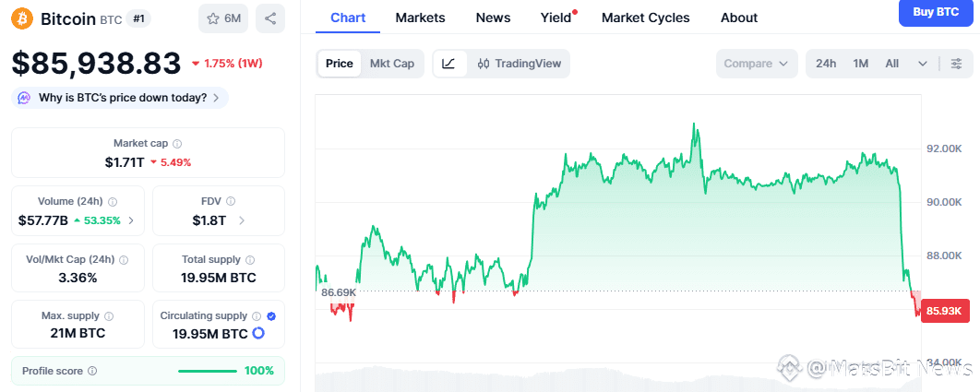
Task: Click the star watchlist button showing 6M
Action: click(x=223, y=18)
